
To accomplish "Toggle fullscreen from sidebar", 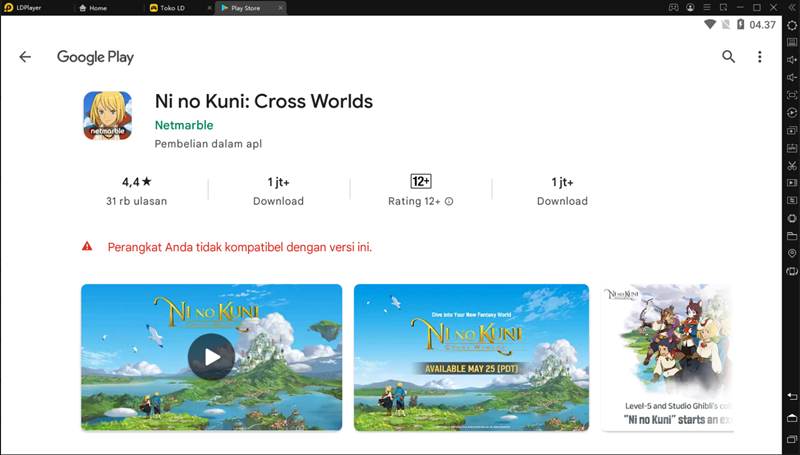I will pyautogui.click(x=792, y=95).
